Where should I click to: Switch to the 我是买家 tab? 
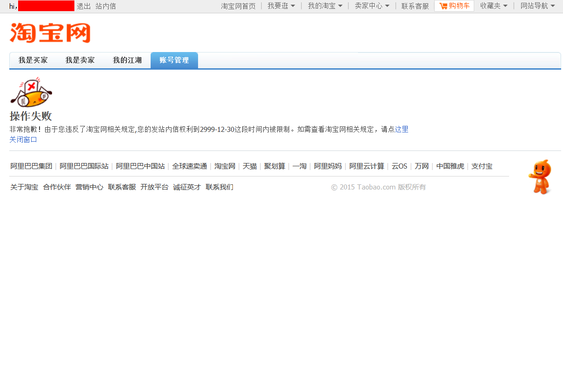(x=33, y=60)
